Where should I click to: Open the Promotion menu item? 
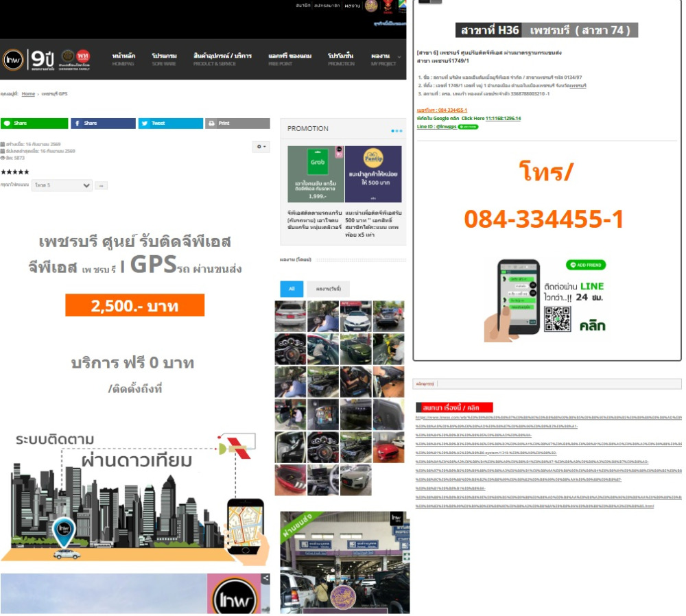click(341, 59)
